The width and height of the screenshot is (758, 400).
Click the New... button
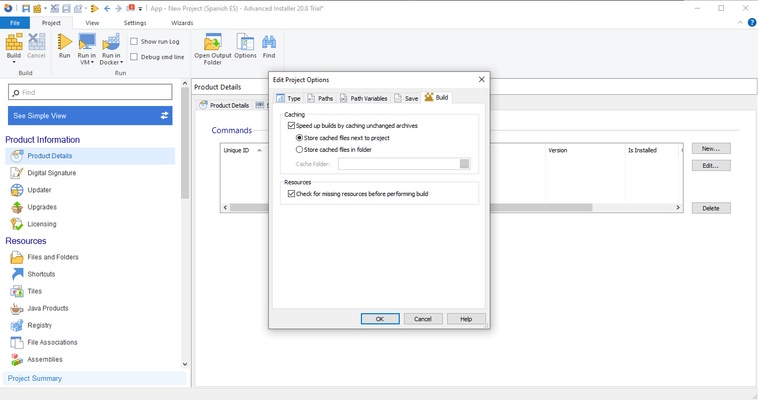[x=711, y=148]
